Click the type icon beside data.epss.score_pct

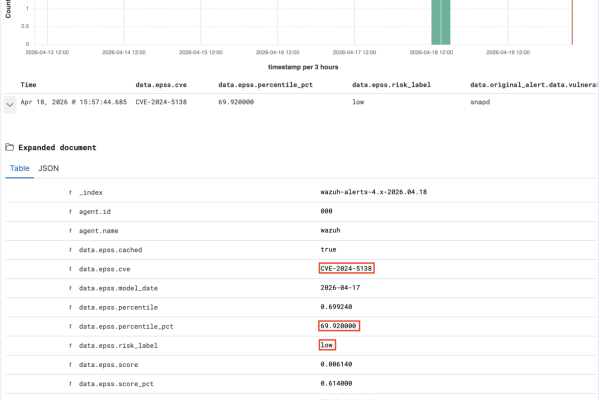(x=70, y=383)
